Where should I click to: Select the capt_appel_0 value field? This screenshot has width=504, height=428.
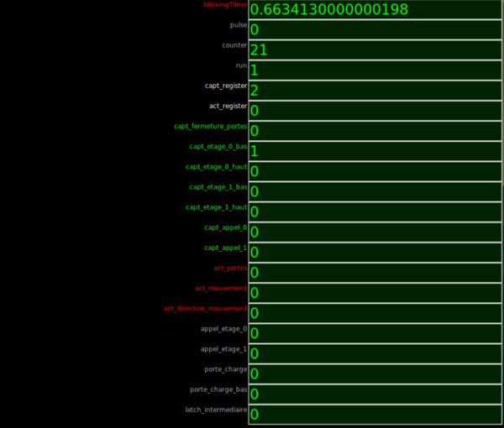point(375,232)
